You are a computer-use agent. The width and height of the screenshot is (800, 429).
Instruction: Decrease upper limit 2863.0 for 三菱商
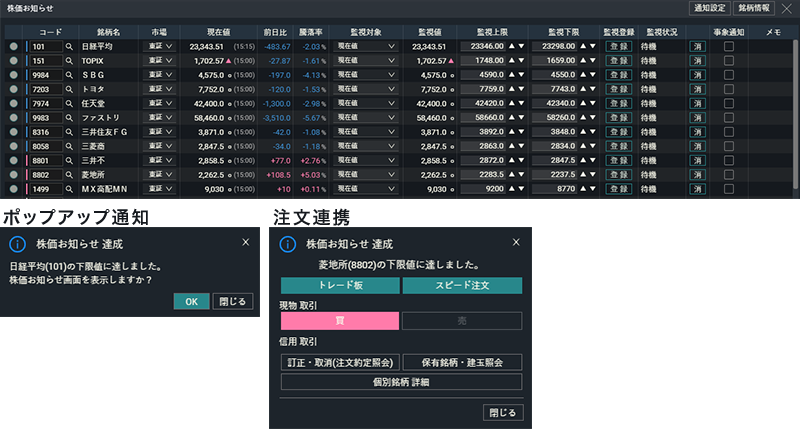coord(521,146)
